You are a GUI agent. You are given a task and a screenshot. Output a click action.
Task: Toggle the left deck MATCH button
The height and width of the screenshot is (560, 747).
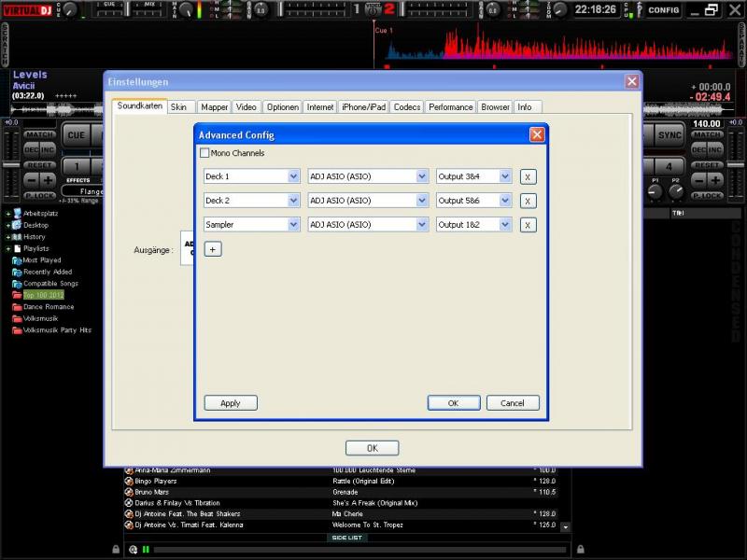[40, 134]
